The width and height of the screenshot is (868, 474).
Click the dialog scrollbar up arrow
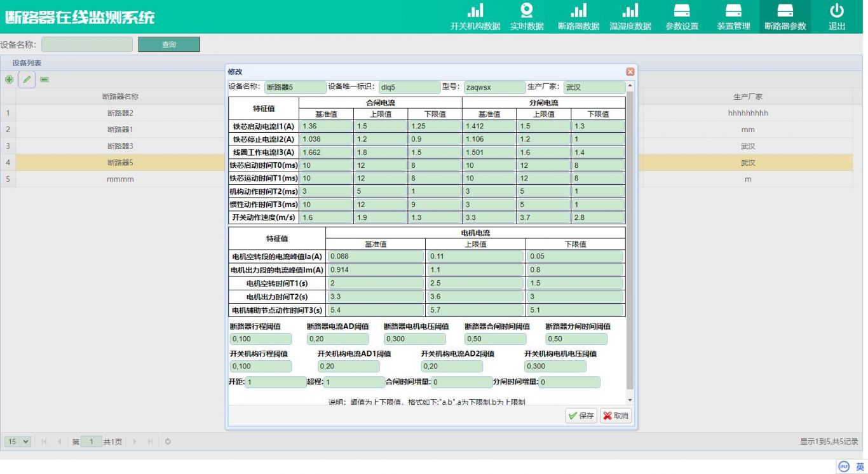(x=630, y=85)
